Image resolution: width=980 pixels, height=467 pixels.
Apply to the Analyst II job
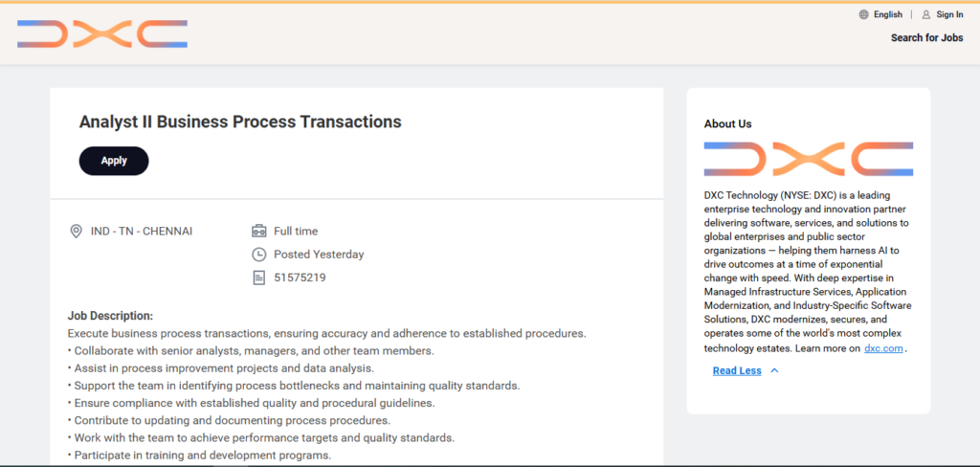(114, 161)
